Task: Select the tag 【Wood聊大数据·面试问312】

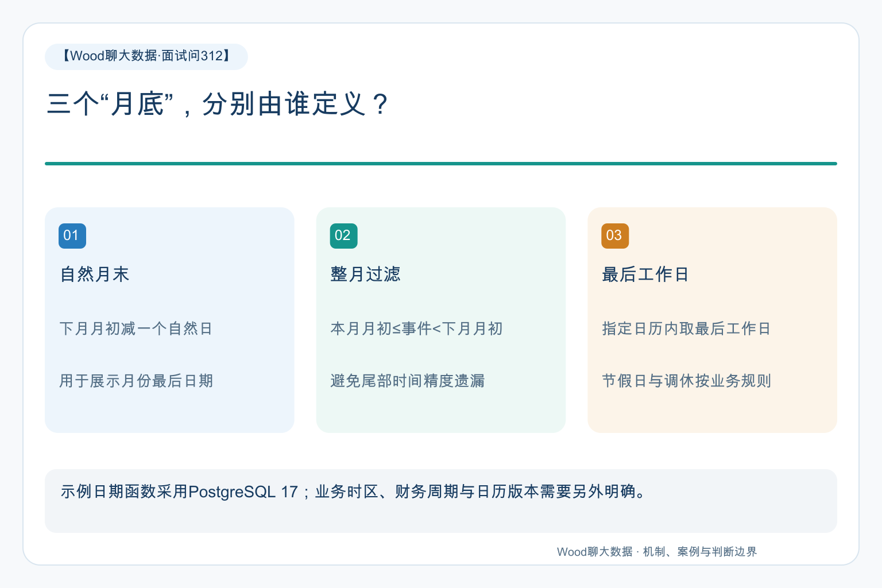Action: (146, 56)
